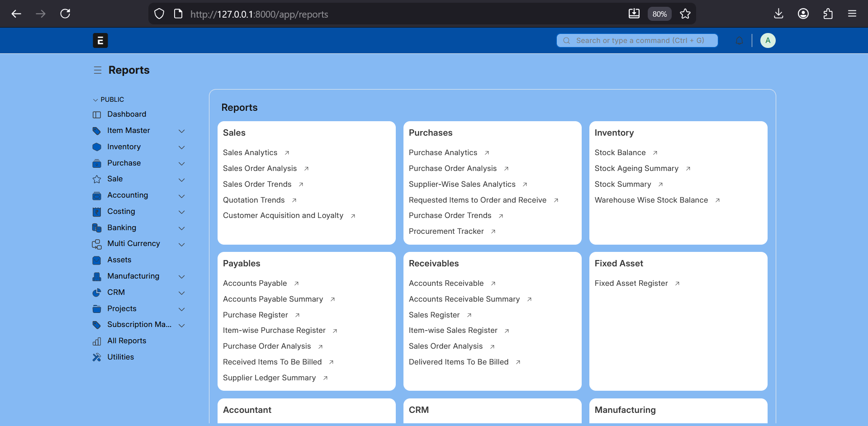This screenshot has height=426, width=868.
Task: Click the browser zoom 80% indicator
Action: tap(659, 14)
